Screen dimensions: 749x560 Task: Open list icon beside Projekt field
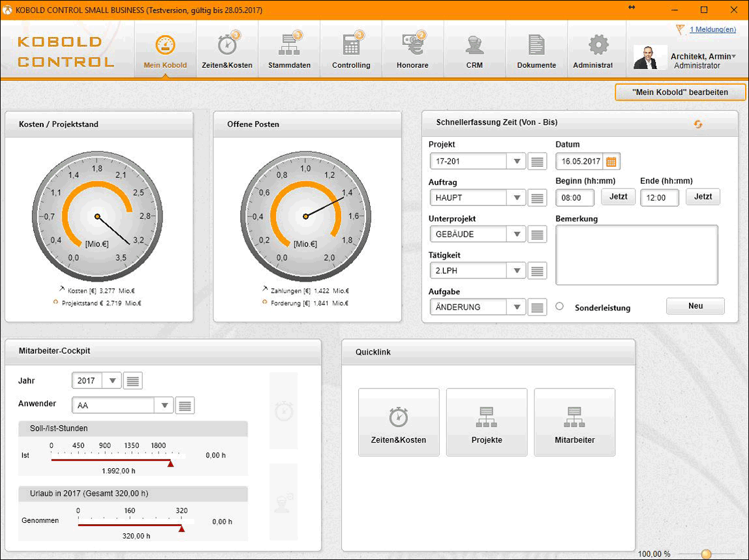(x=538, y=162)
